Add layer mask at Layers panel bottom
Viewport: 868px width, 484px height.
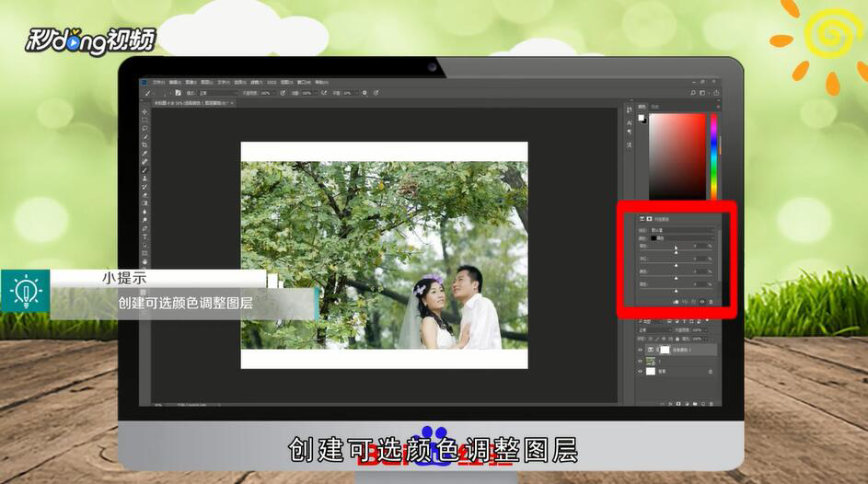tap(678, 404)
